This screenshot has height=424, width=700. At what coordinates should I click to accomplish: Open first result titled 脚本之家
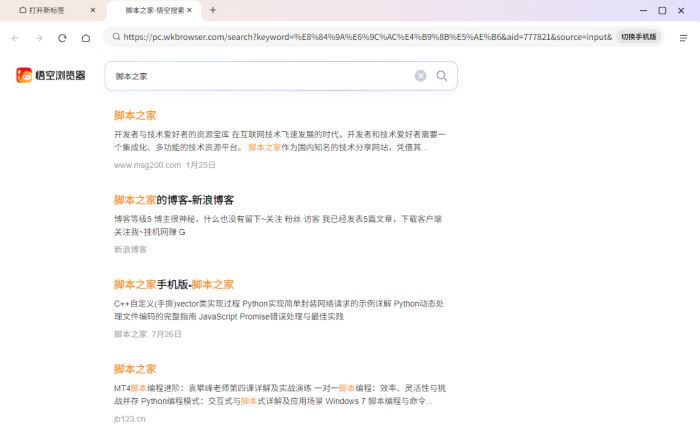135,115
